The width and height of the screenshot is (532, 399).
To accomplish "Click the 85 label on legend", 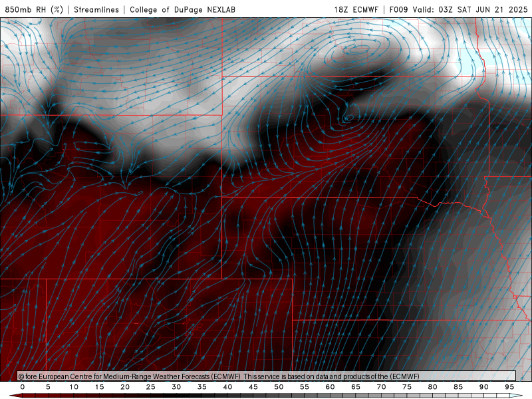I will pyautogui.click(x=458, y=387).
